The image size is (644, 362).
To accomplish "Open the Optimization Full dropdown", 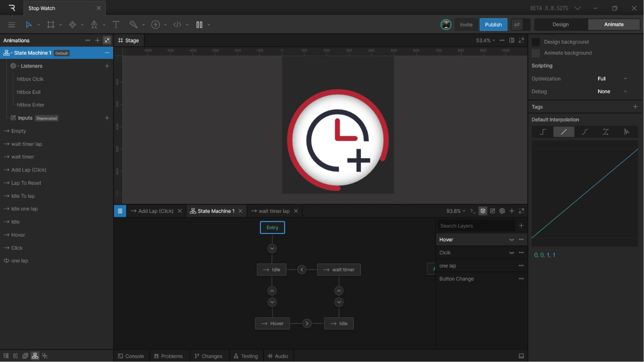I will 612,79.
